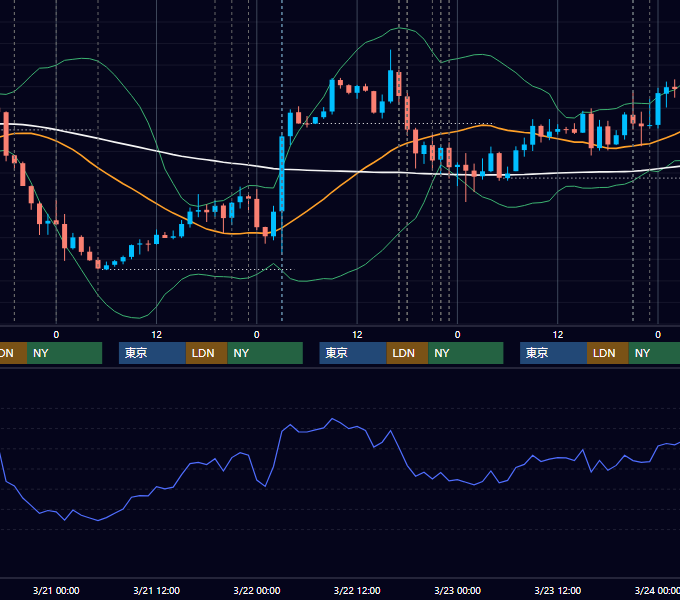The width and height of the screenshot is (680, 600).
Task: Select the NY session block spanning 3/21 00:00
Action: click(64, 353)
